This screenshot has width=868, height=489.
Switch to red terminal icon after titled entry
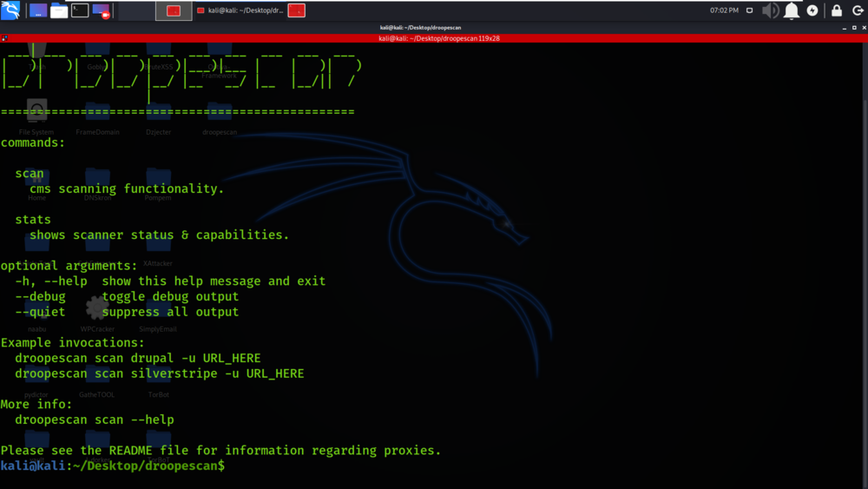[297, 10]
